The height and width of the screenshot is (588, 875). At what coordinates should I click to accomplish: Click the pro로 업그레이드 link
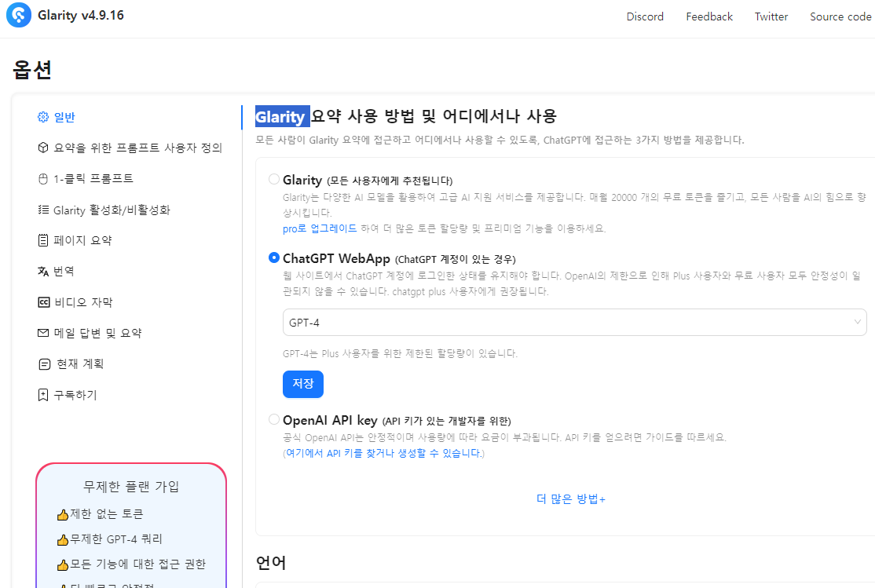coord(320,228)
